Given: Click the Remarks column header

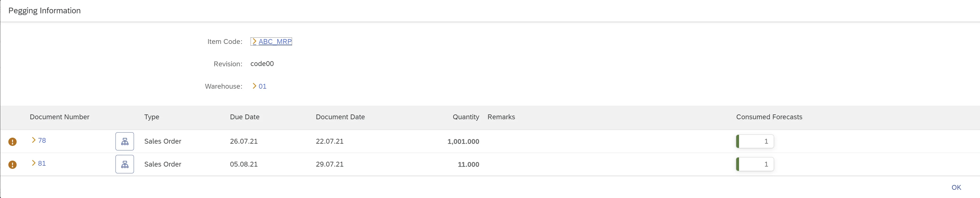Looking at the screenshot, I should coord(501,117).
